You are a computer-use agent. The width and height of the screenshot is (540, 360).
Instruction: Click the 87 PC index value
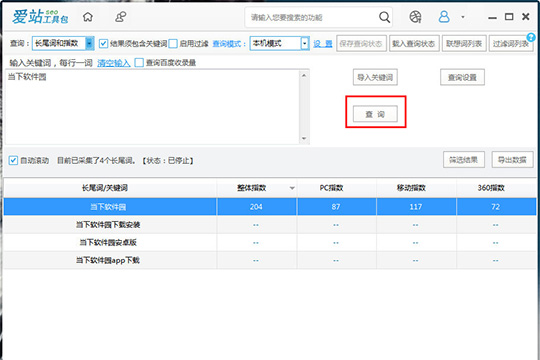(x=336, y=207)
